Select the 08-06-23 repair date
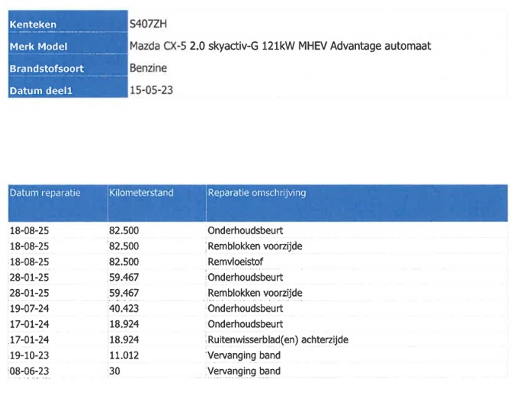The image size is (532, 398). [x=29, y=371]
